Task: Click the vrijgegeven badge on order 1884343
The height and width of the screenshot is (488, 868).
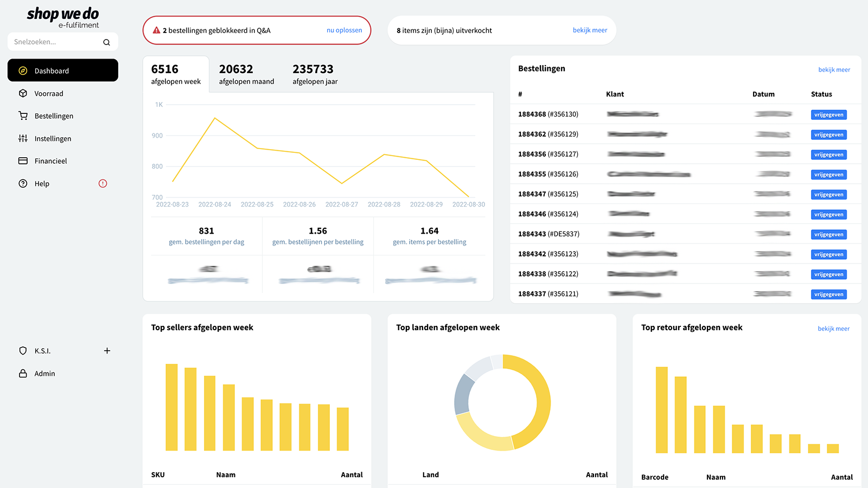Action: click(x=828, y=235)
